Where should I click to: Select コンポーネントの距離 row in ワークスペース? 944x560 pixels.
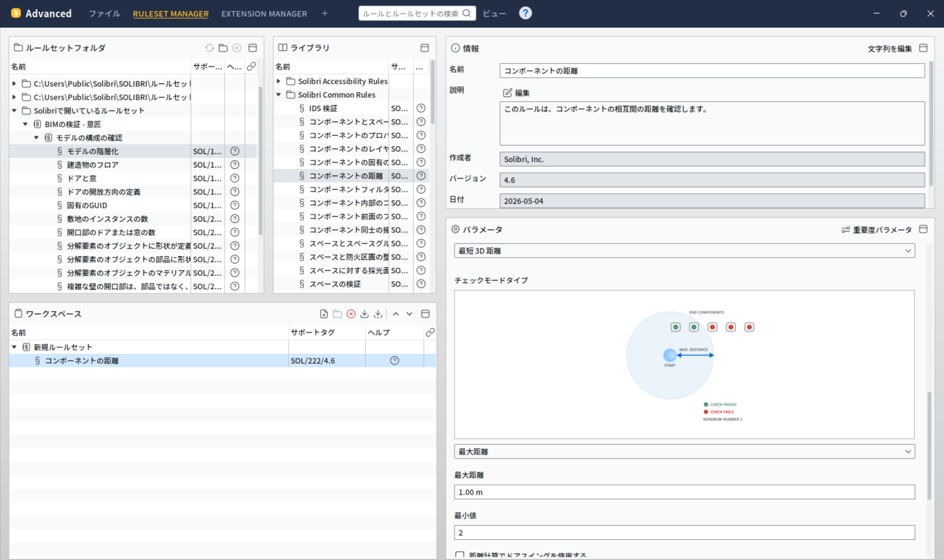coord(223,361)
